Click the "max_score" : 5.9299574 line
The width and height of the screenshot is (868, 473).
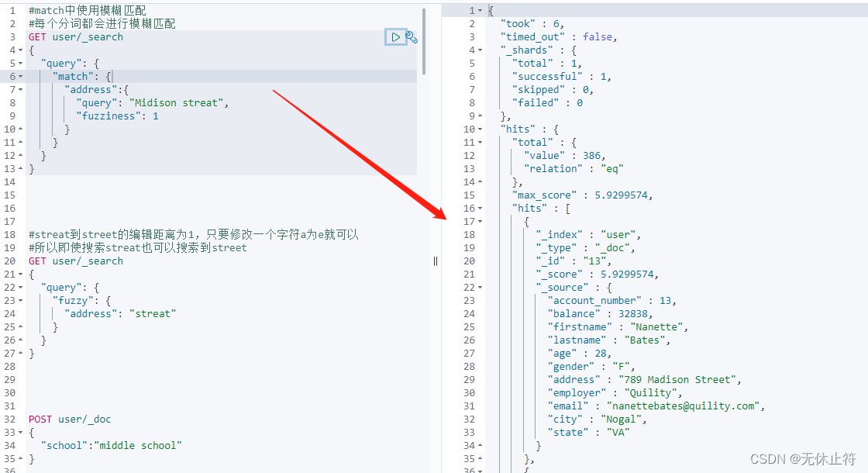click(x=582, y=195)
